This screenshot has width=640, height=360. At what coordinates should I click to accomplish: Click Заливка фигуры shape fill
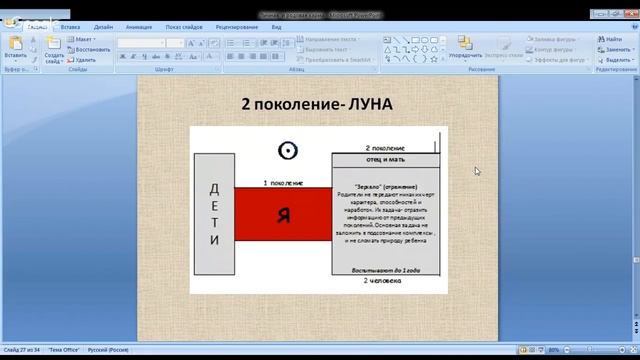[x=553, y=39]
